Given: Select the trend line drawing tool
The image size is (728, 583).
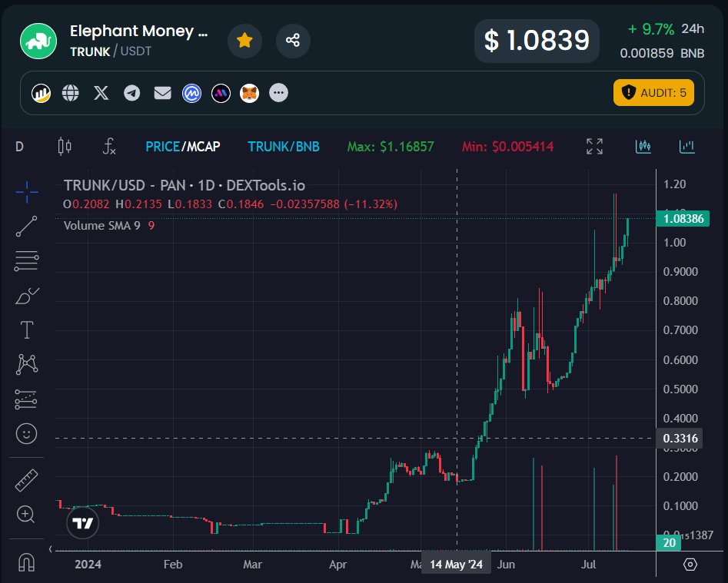Looking at the screenshot, I should [x=26, y=227].
